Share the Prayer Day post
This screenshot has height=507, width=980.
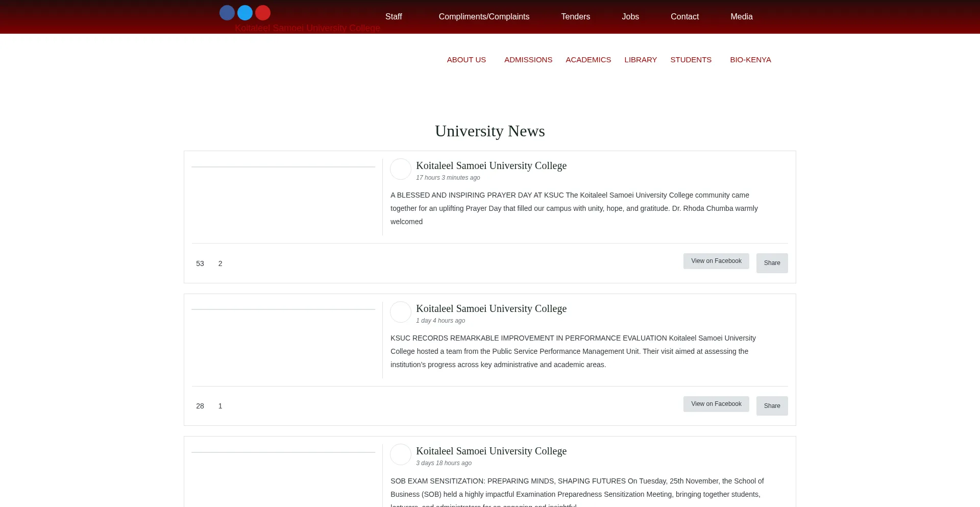[x=772, y=263]
